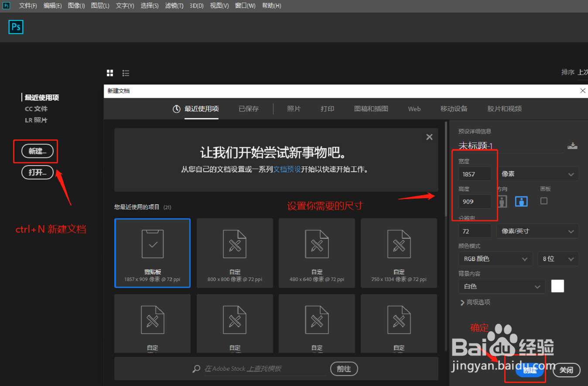Image resolution: width=588 pixels, height=386 pixels.
Task: Open the 编辑(E) menu
Action: tap(53, 6)
